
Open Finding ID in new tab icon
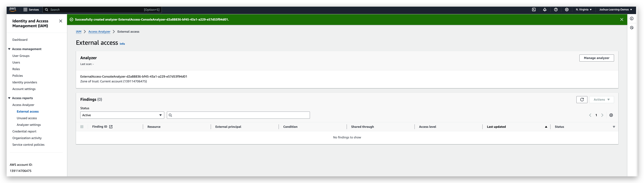click(x=111, y=126)
